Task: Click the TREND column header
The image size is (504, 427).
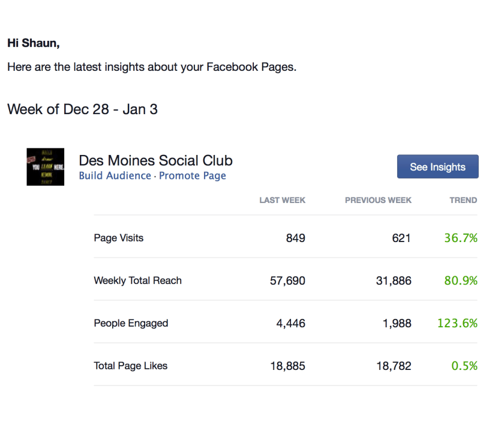Action: (463, 200)
